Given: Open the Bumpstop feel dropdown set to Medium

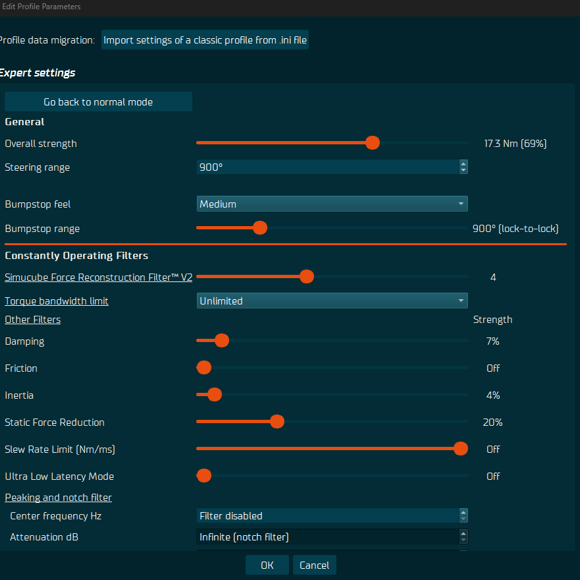Looking at the screenshot, I should (332, 204).
